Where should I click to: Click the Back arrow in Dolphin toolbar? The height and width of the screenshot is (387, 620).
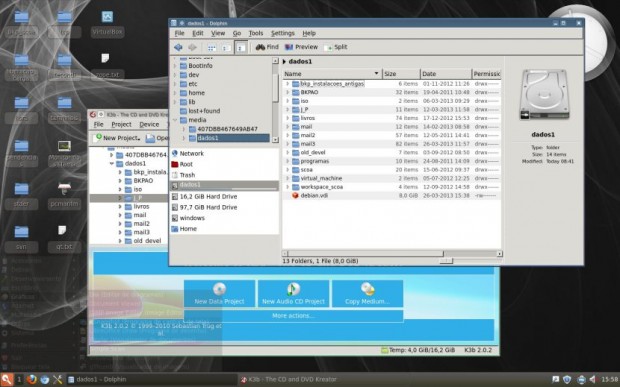178,47
